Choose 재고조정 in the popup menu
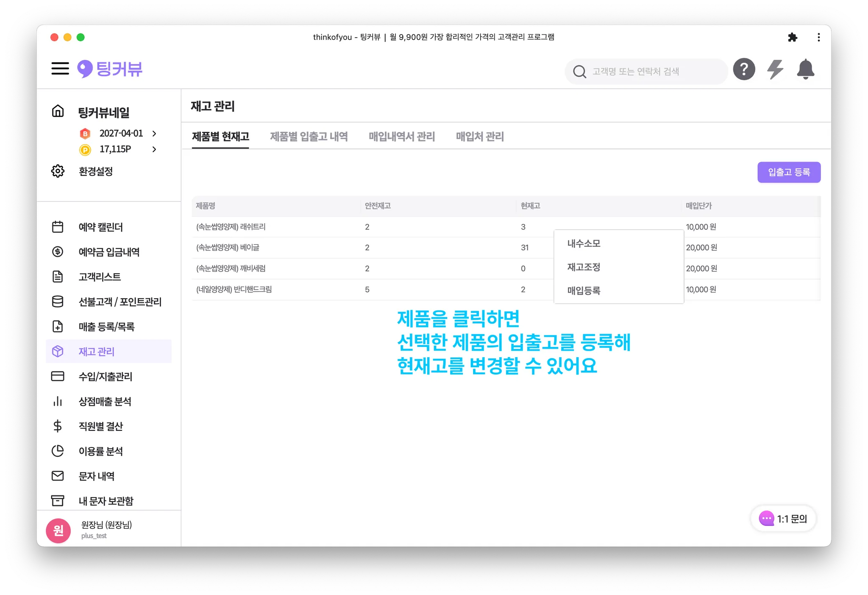The image size is (868, 595). (584, 267)
